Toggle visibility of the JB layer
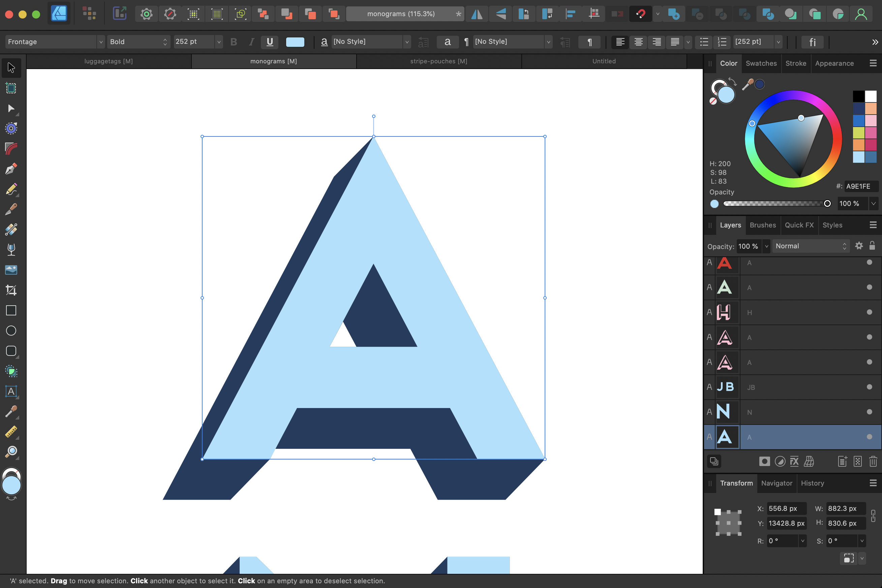The image size is (882, 588). tap(869, 387)
